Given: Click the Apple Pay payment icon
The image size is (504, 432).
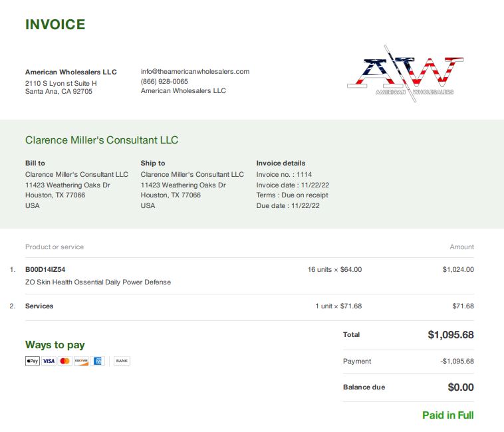Looking at the screenshot, I should (x=33, y=361).
